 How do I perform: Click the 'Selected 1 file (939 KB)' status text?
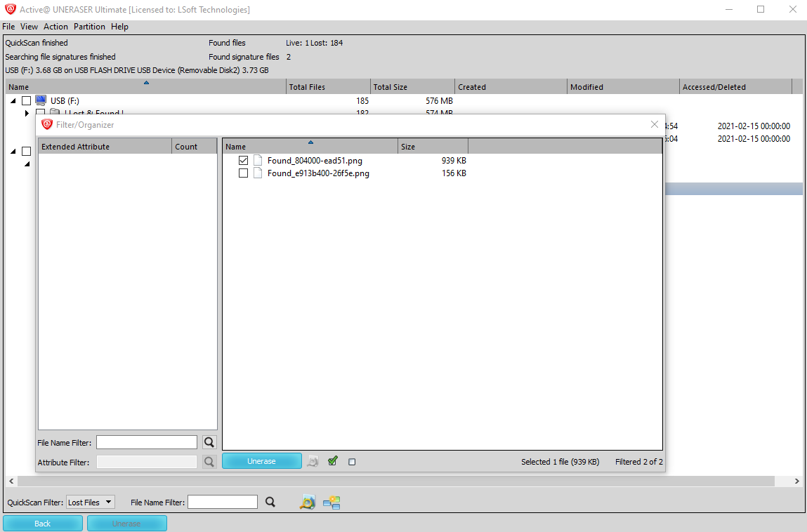[560, 462]
